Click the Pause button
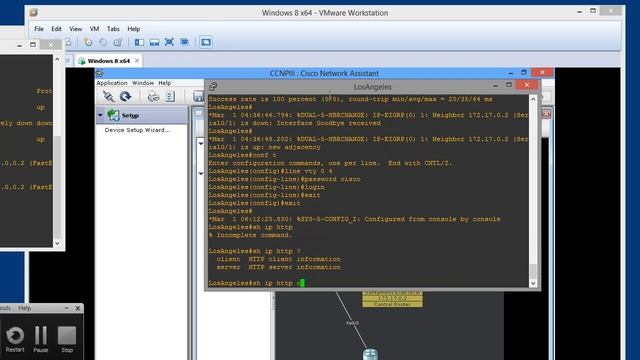Image resolution: width=640 pixels, height=360 pixels. (x=40, y=340)
